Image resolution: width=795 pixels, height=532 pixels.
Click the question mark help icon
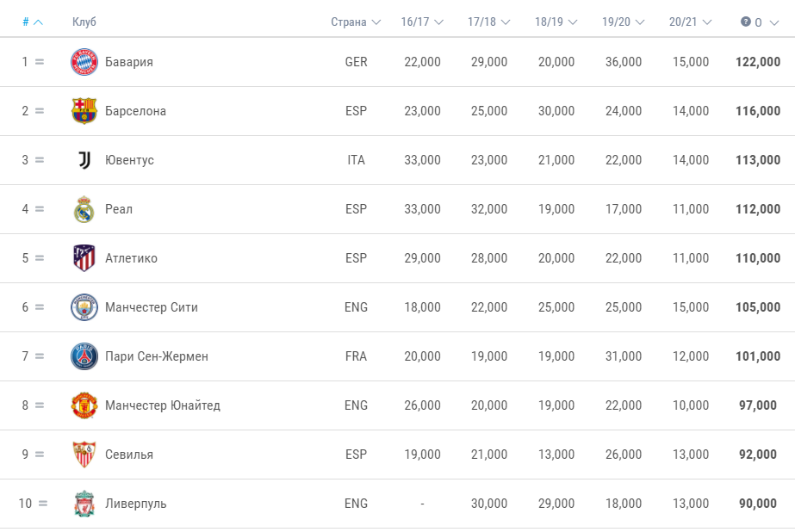745,22
